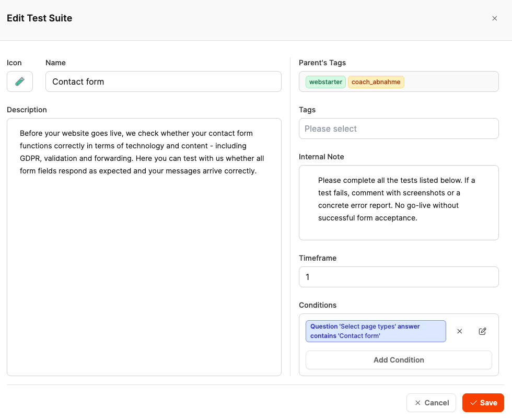
Task: Edit the 'Select page types' condition
Action: (483, 331)
